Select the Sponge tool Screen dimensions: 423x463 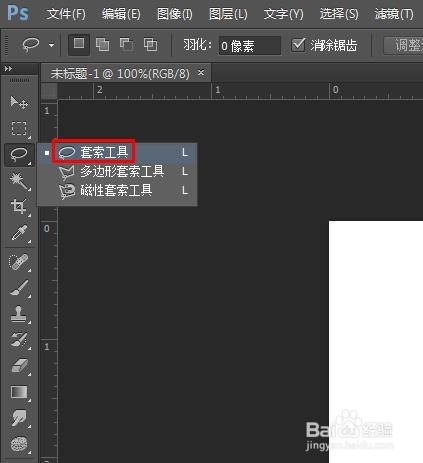pyautogui.click(x=19, y=444)
